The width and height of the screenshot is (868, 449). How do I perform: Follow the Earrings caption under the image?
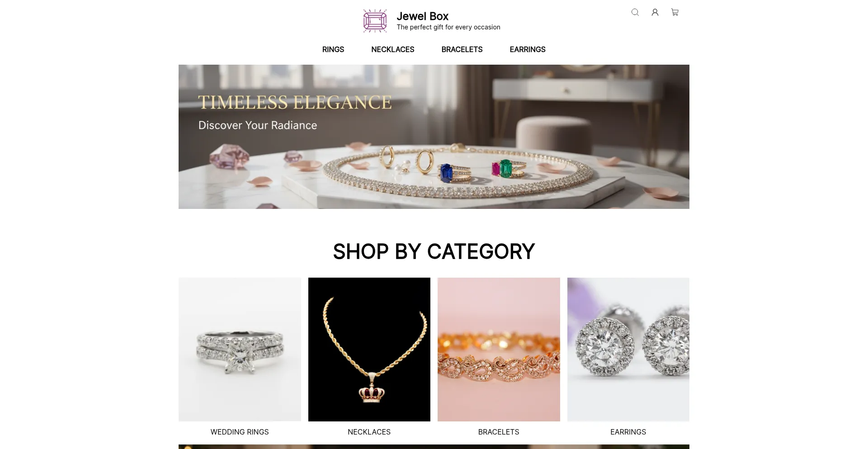(628, 432)
